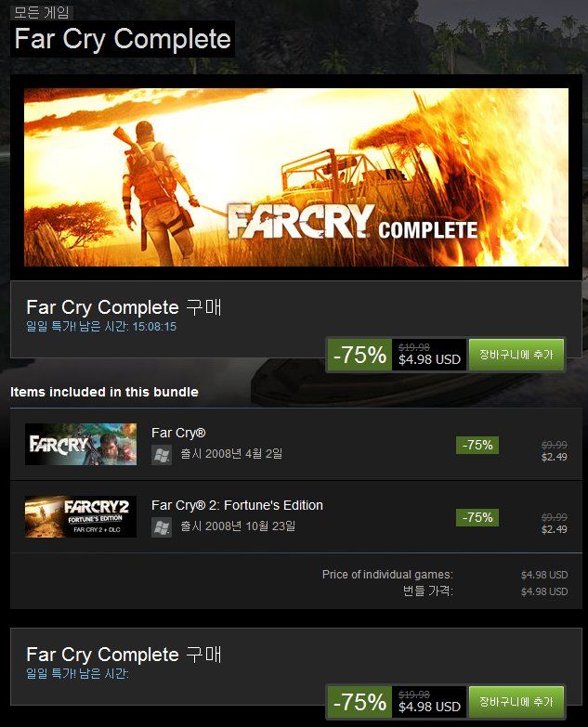588x727 pixels.
Task: Click the Windows icon under Far Cry 2 Fortune's Edition
Action: [x=162, y=527]
